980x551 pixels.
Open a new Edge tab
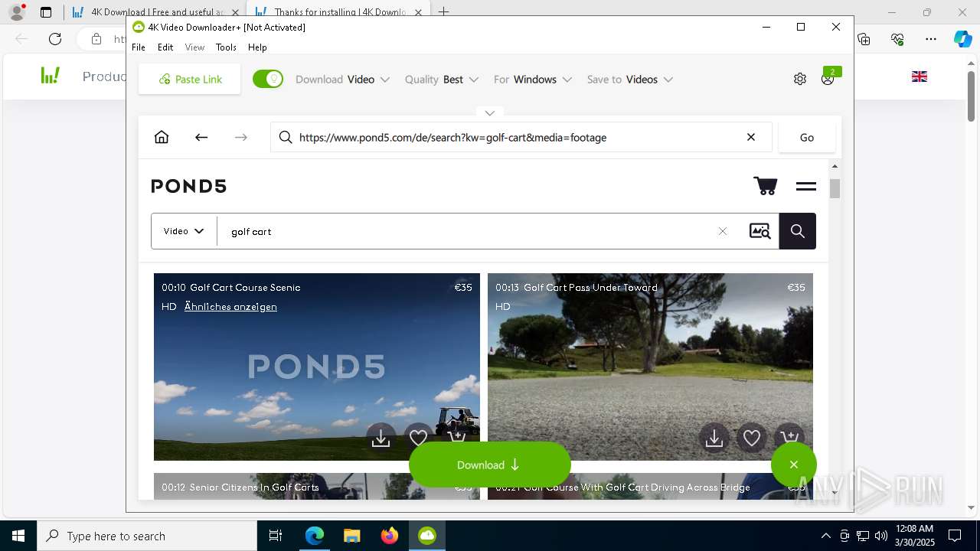click(x=443, y=12)
